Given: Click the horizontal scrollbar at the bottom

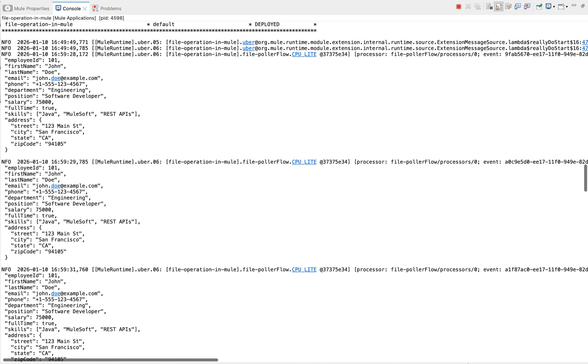Looking at the screenshot, I should (110, 360).
